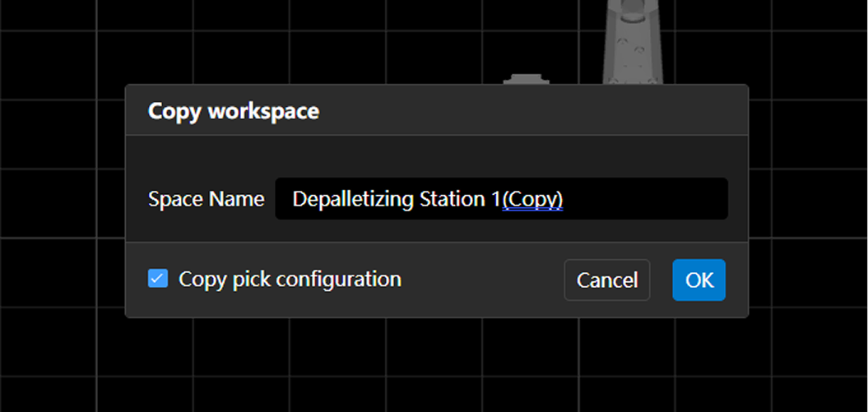Click the "Copy workspace" dialog title
Viewport: 868px width, 412px height.
(x=233, y=110)
